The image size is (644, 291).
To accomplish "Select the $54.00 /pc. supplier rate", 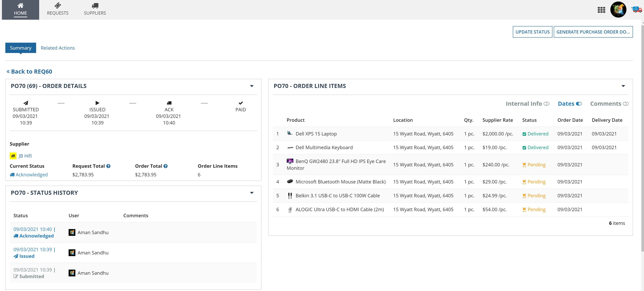I will pyautogui.click(x=495, y=209).
